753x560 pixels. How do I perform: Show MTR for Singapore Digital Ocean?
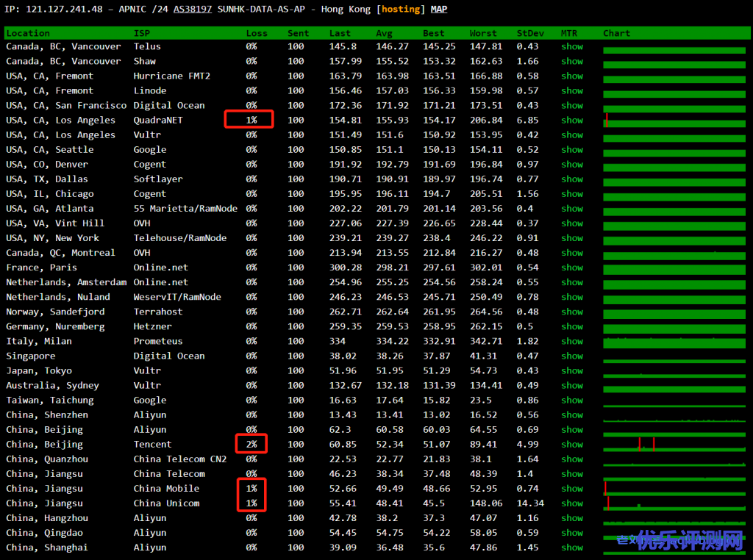pyautogui.click(x=571, y=356)
